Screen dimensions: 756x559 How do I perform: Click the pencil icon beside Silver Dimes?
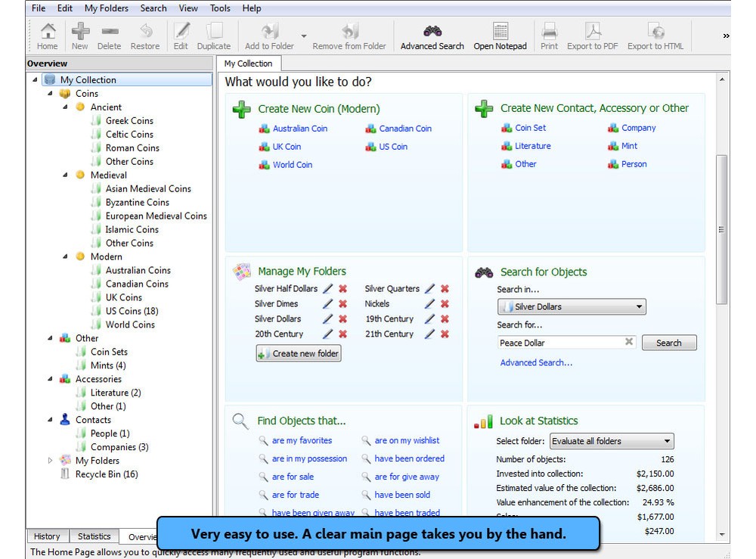(x=328, y=303)
